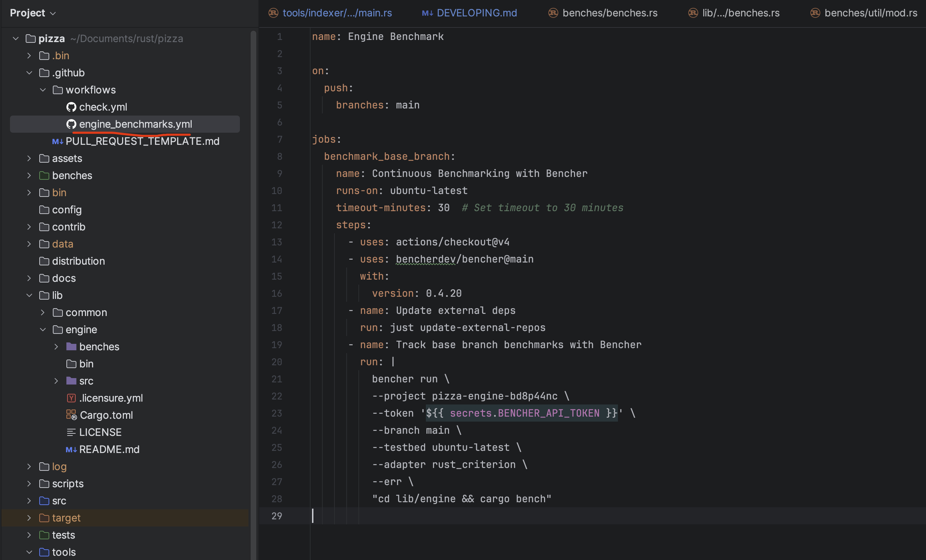Collapse the workflows folder
The height and width of the screenshot is (560, 926).
[43, 90]
